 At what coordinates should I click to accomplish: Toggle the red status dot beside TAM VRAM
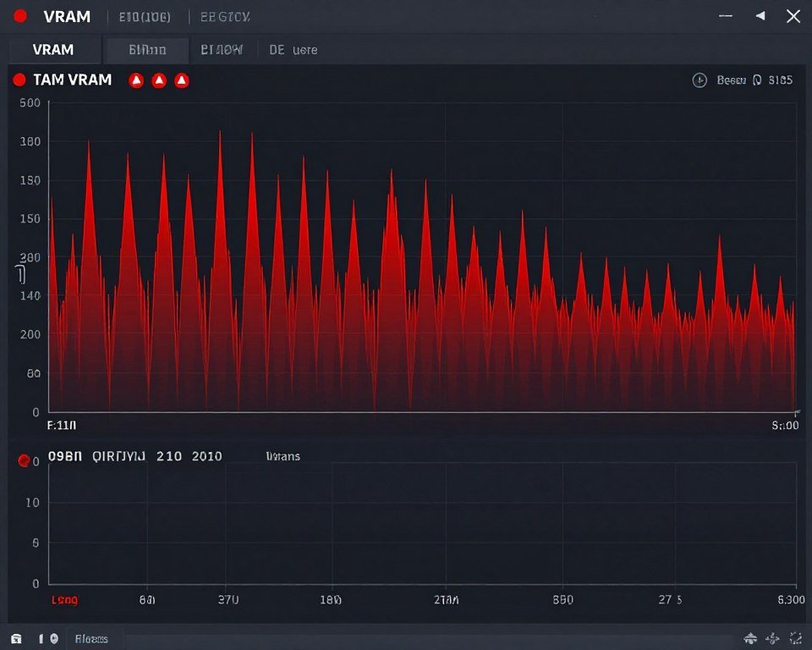click(x=19, y=79)
